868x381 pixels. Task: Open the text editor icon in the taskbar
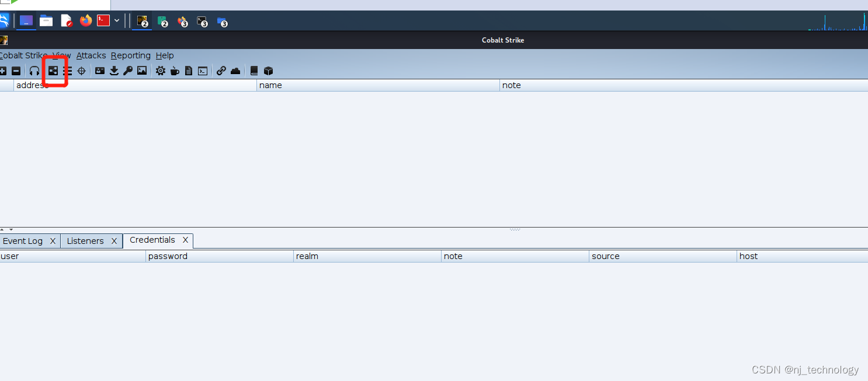(x=66, y=22)
